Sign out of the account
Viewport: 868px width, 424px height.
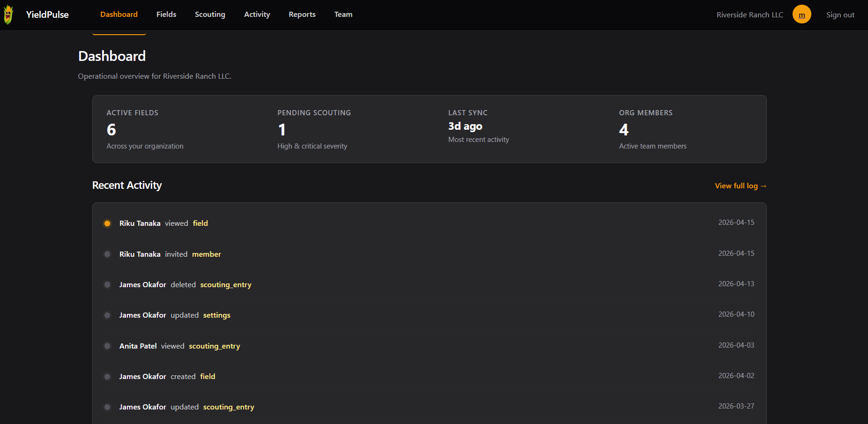(840, 15)
